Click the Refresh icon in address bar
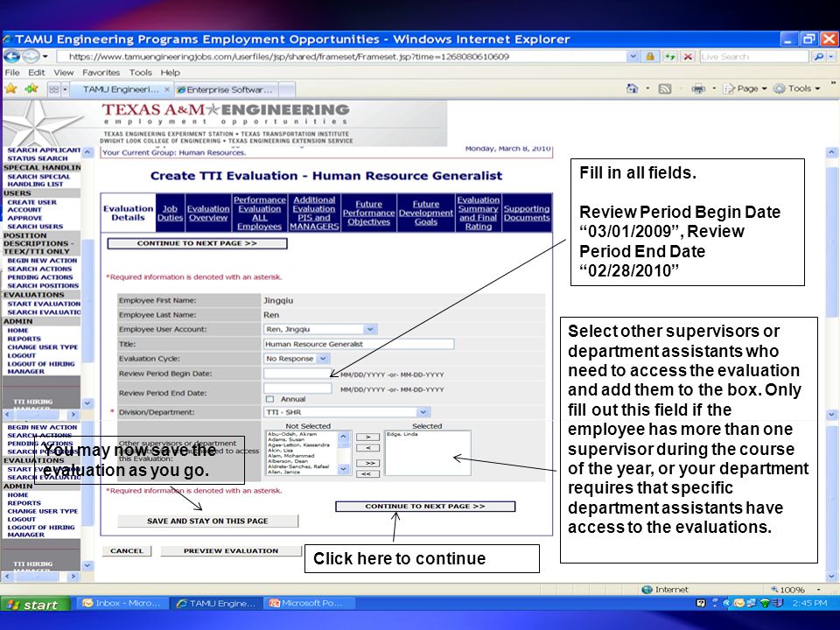Viewport: 840px width, 630px height. 669,56
